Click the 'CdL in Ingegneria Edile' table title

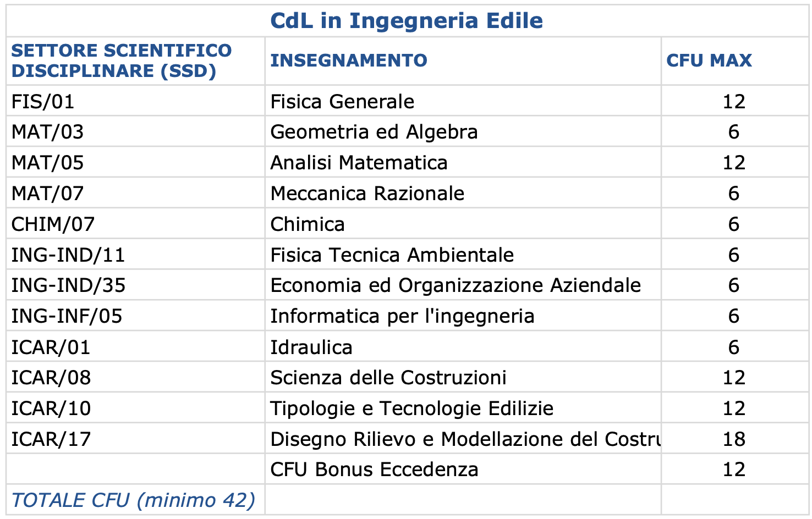coord(407,21)
